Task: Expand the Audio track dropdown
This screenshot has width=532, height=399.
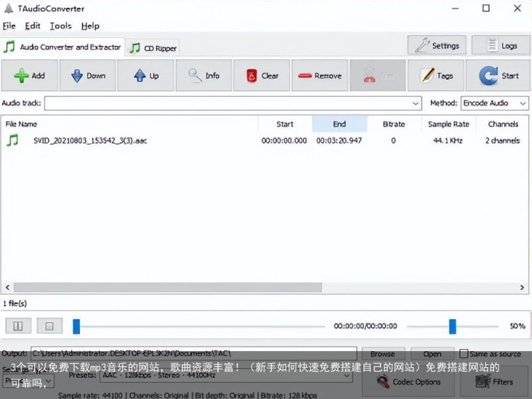Action: [x=416, y=103]
